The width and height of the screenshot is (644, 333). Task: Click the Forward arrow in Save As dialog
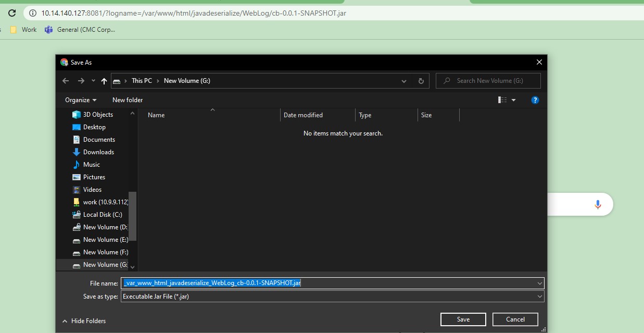(81, 81)
